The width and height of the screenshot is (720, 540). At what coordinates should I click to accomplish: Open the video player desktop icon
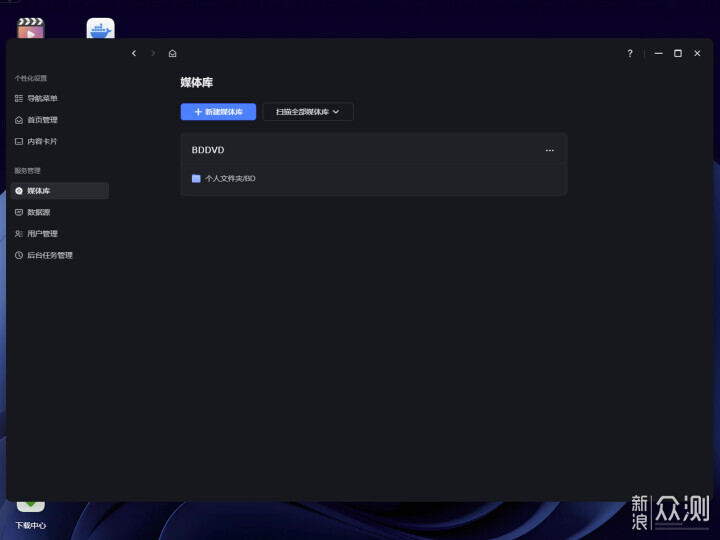(30, 28)
